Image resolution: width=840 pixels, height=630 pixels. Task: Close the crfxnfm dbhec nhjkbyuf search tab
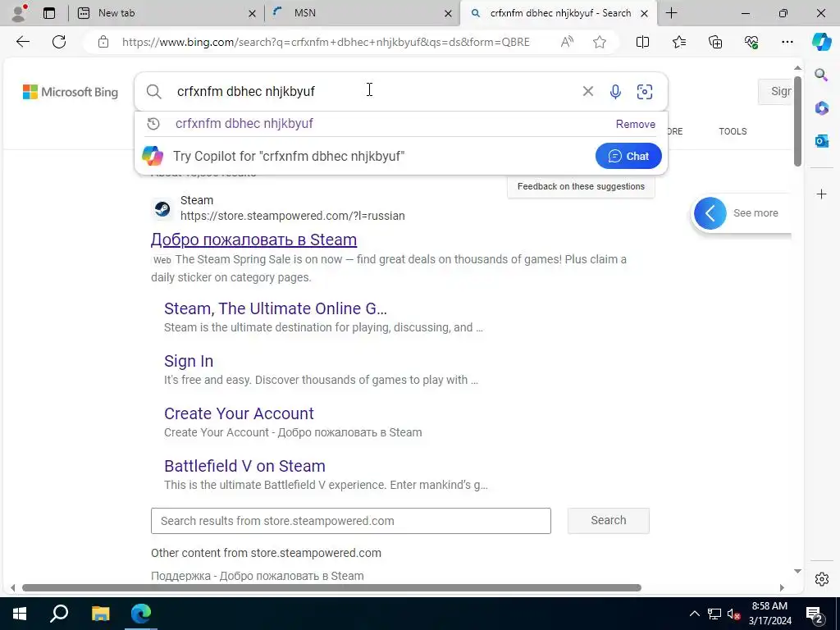645,13
